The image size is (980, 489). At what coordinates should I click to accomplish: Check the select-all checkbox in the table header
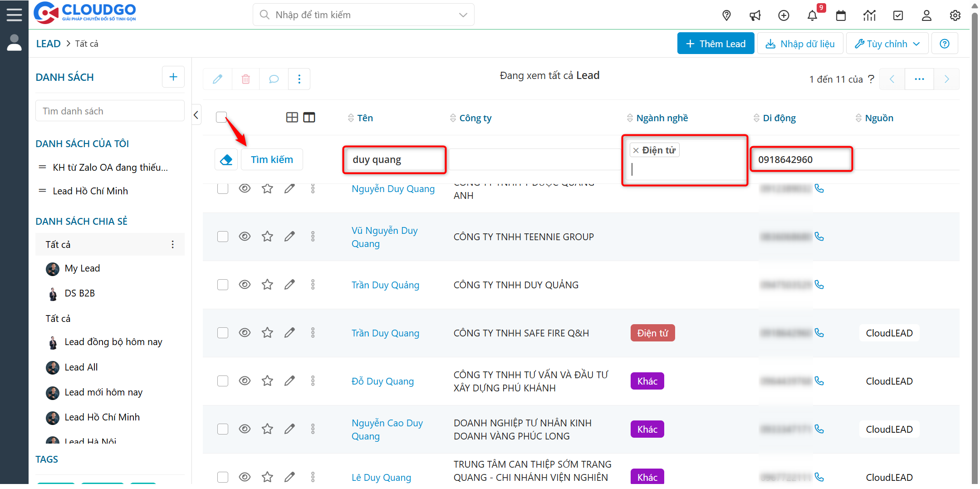pos(222,117)
